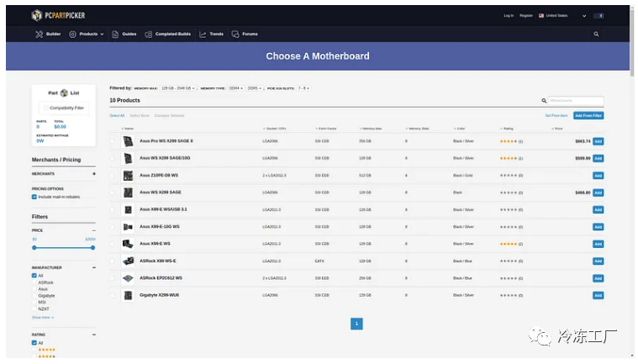Select checkbox for Asus Pro WS X299 SAGE II
The height and width of the screenshot is (364, 638).
tap(113, 141)
